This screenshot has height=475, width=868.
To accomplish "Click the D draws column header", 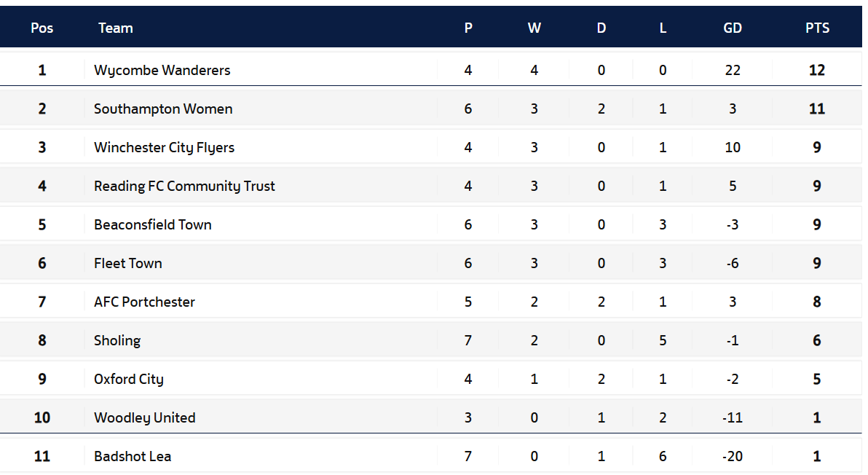I will click(601, 28).
